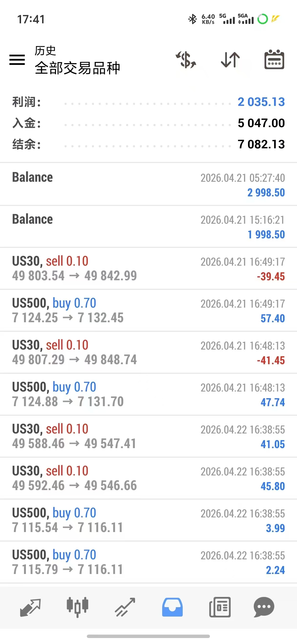Open the hamburger side menu
The width and height of the screenshot is (297, 644).
click(17, 60)
